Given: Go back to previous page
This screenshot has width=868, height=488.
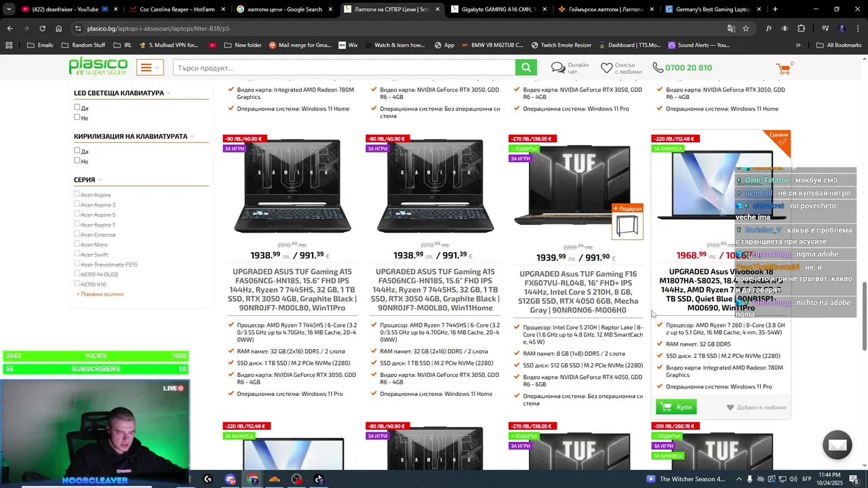Looking at the screenshot, I should coord(9,28).
